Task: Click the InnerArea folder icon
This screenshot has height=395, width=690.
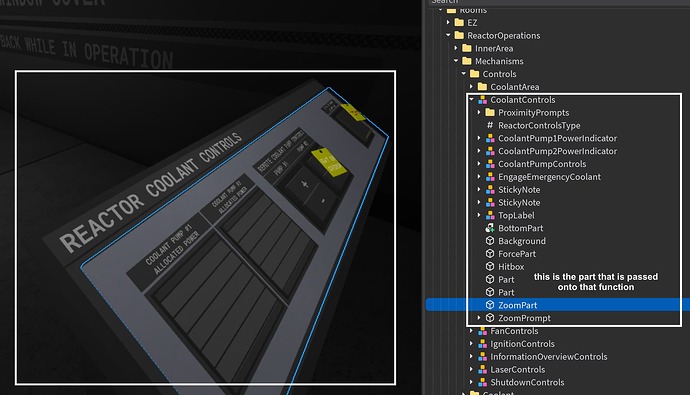Action: point(467,48)
